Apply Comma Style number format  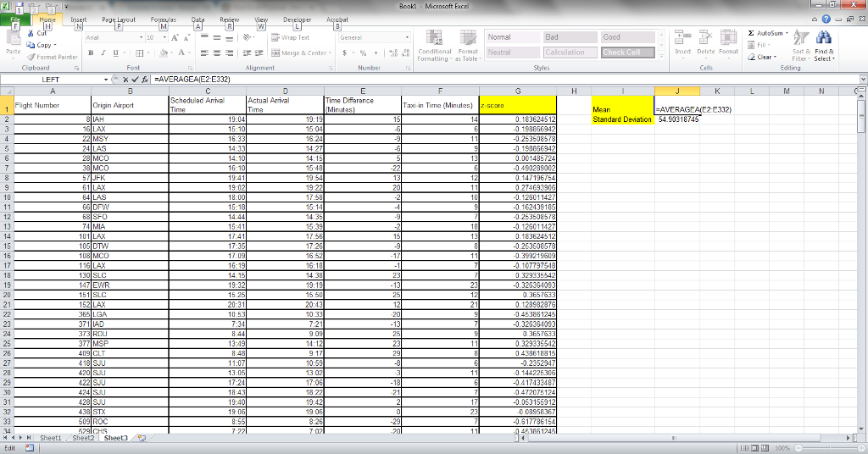pyautogui.click(x=376, y=53)
